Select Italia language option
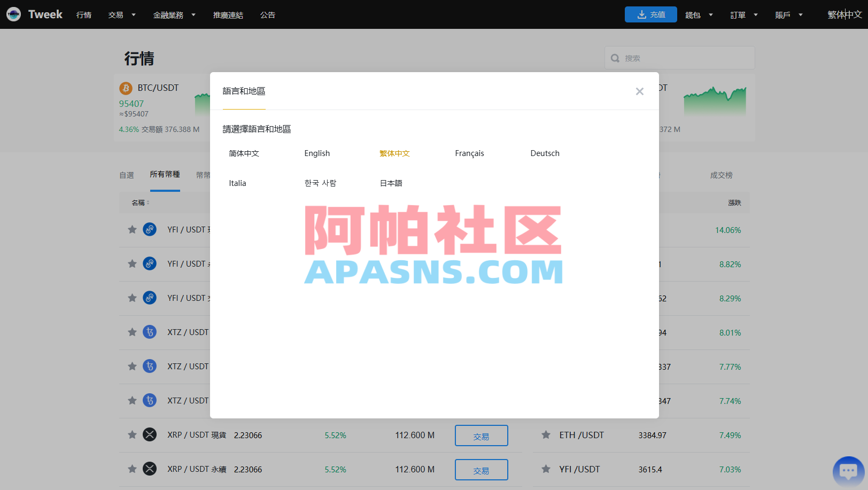The width and height of the screenshot is (868, 490). (x=237, y=183)
